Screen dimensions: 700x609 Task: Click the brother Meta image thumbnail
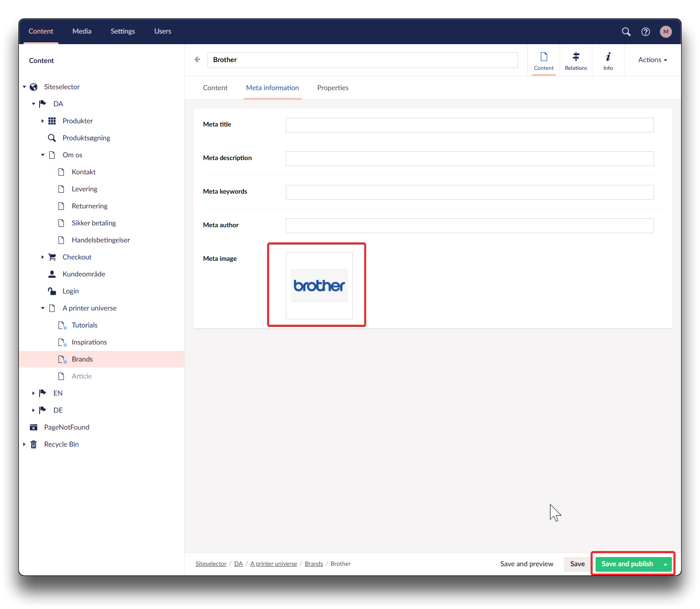click(x=319, y=286)
